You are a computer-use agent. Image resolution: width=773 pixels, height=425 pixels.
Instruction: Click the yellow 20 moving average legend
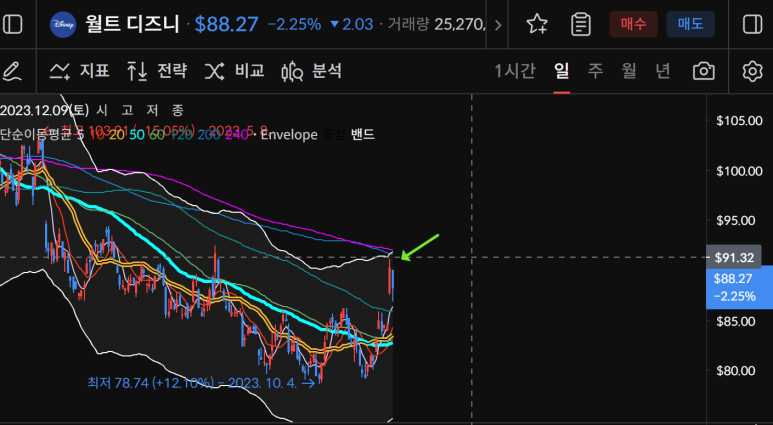[x=116, y=135]
